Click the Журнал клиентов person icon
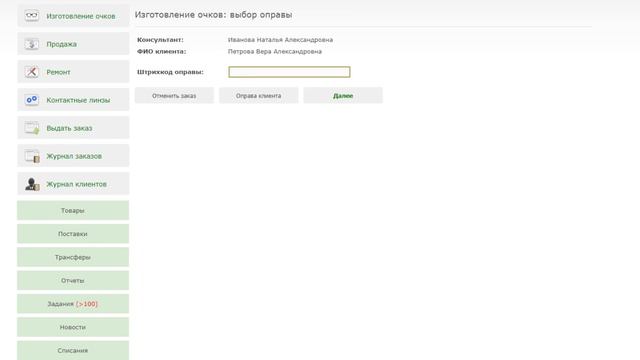The height and width of the screenshot is (360, 640). click(31, 184)
